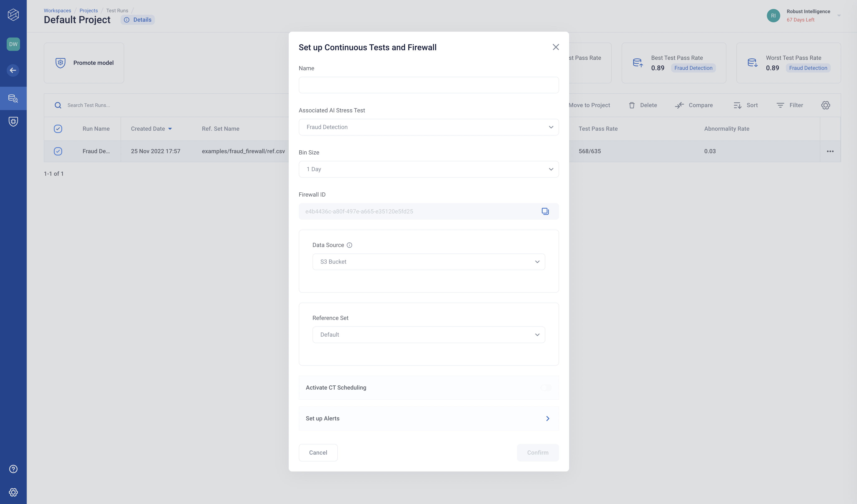Go to Projects breadcrumb link
This screenshot has width=857, height=504.
(x=88, y=11)
